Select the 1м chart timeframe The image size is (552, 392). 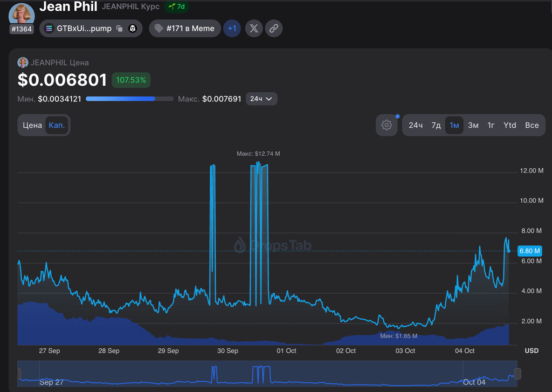(x=454, y=125)
